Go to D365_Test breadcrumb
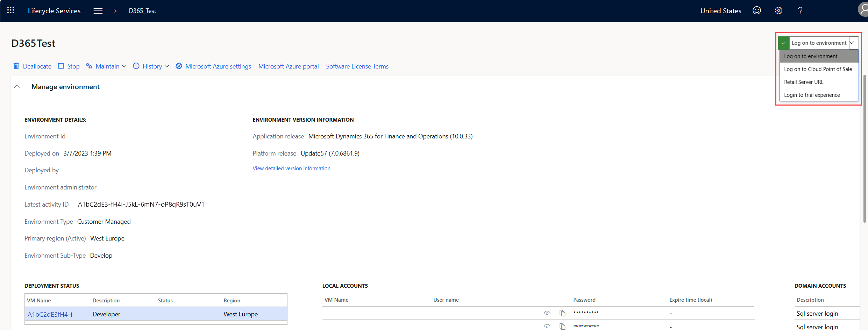Screen dimensions: 868x330 click(142, 11)
